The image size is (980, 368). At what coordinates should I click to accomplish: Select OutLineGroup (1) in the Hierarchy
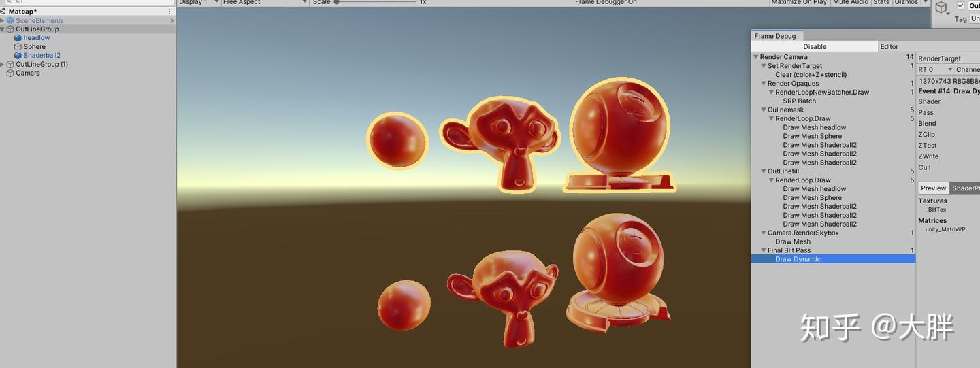pos(42,65)
